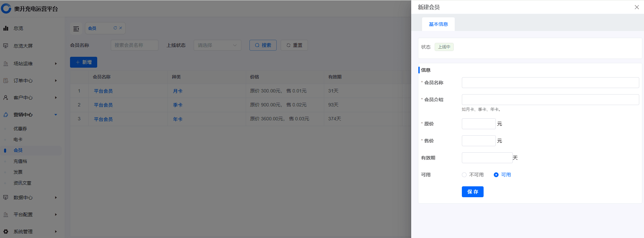Close the 新建会员 drawer panel

point(637,7)
